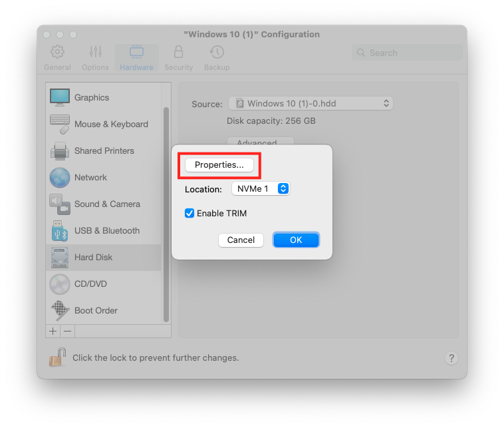Switch to the General tab
This screenshot has width=504, height=428.
pos(58,59)
